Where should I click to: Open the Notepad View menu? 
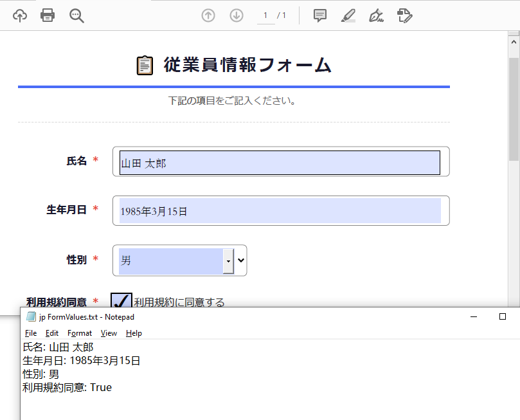click(x=109, y=333)
